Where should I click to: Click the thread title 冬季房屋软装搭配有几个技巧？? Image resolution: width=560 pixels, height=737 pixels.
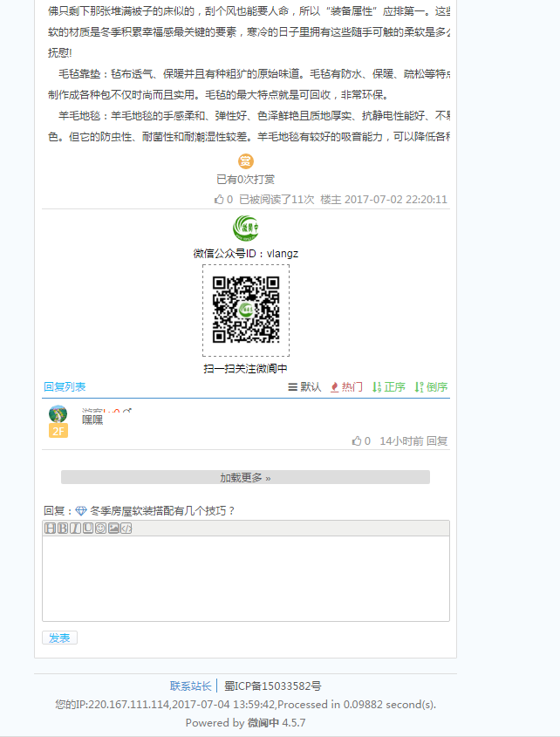coord(163,511)
